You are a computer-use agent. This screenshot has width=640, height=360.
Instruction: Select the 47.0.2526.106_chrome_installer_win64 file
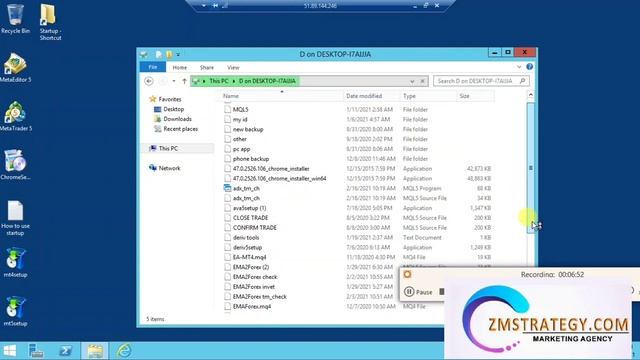click(279, 178)
